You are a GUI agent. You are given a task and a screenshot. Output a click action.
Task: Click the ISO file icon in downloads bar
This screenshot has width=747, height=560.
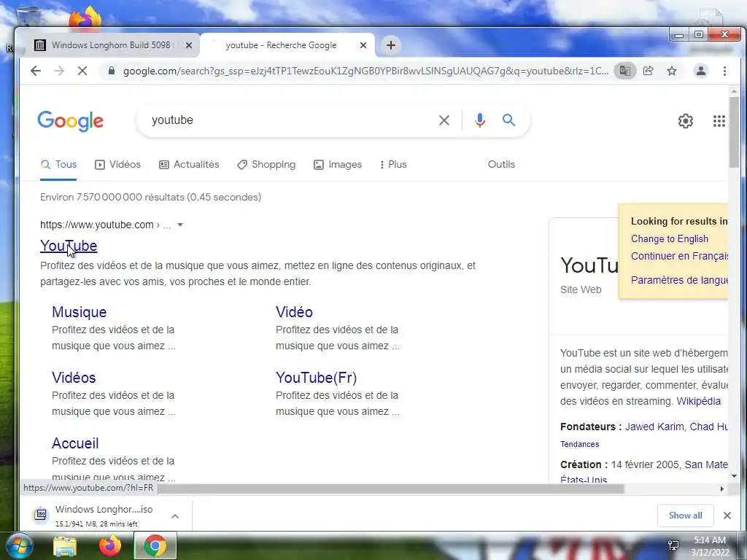(x=41, y=515)
